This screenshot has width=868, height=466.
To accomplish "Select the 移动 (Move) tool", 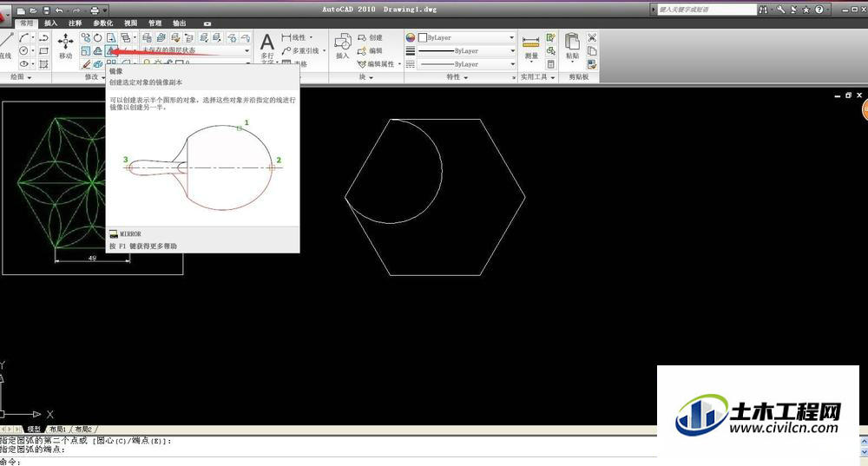I will pos(66,47).
